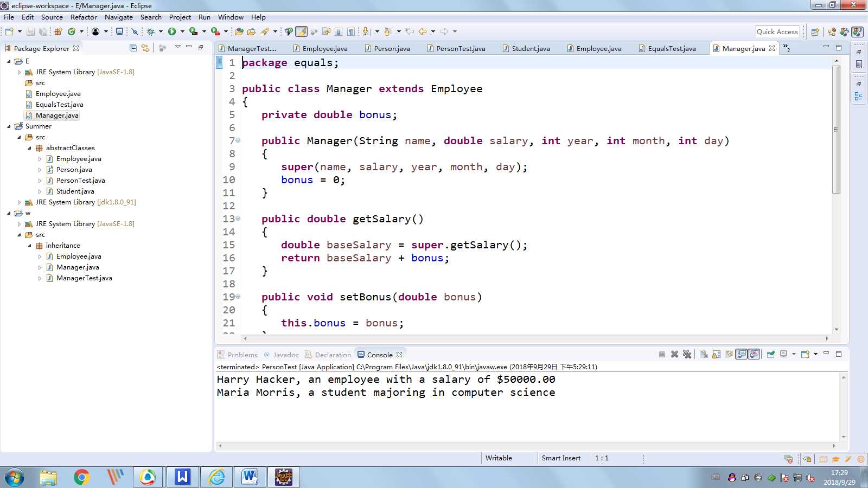Toggle Mark Occurrences highlighter icon
Image resolution: width=868 pixels, height=488 pixels.
tap(301, 31)
